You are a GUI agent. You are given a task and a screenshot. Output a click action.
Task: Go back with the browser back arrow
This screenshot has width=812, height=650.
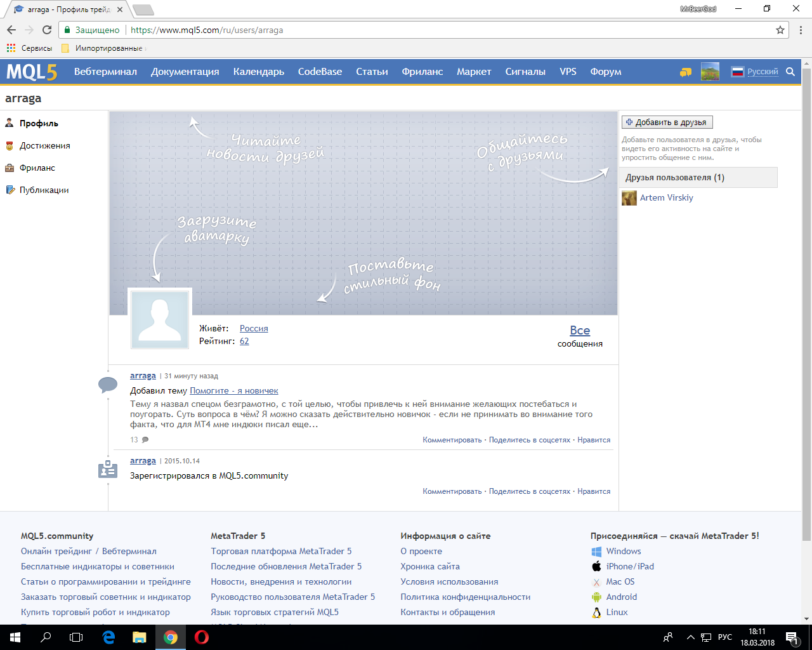click(11, 30)
